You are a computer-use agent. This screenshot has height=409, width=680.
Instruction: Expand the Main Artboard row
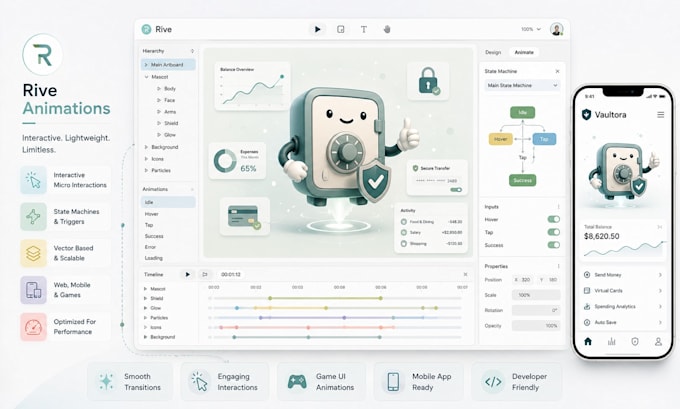[146, 65]
